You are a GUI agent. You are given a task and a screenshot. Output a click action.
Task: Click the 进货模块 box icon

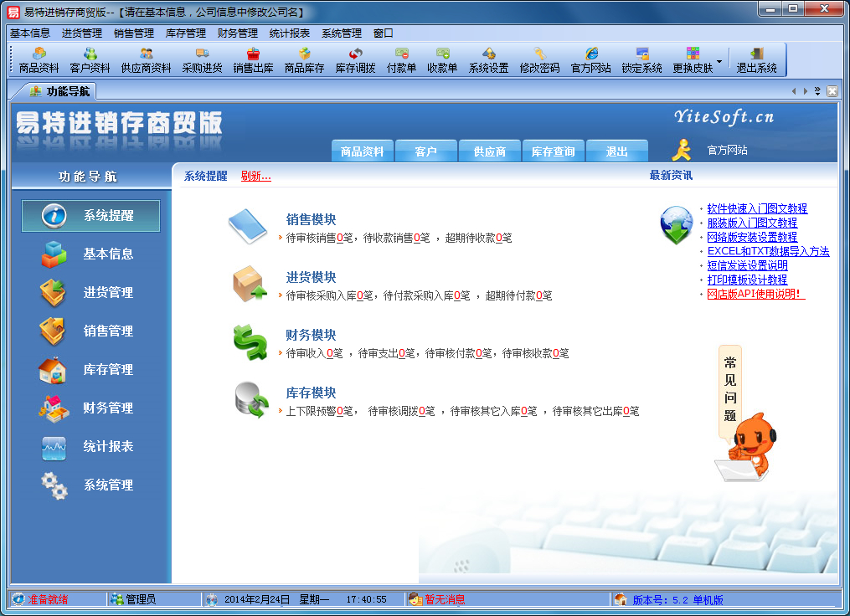pyautogui.click(x=250, y=284)
